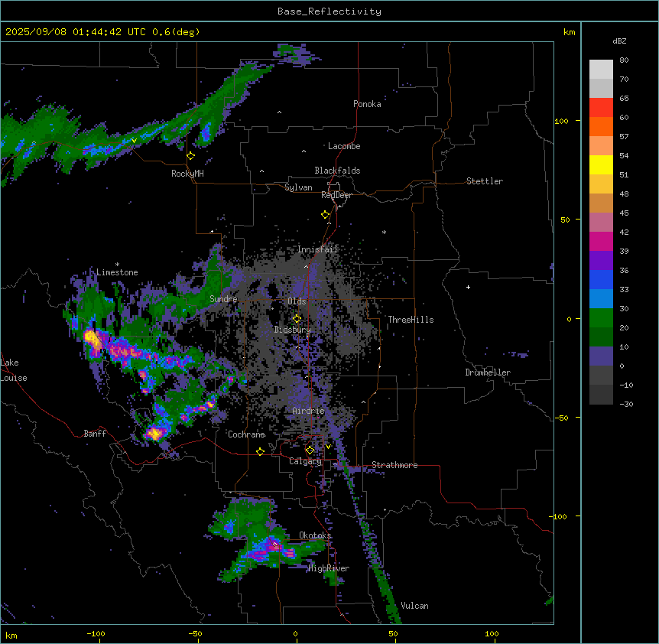Click the asterisk marker east of Innisfail
Screen dimensions: 659x644
[384, 233]
